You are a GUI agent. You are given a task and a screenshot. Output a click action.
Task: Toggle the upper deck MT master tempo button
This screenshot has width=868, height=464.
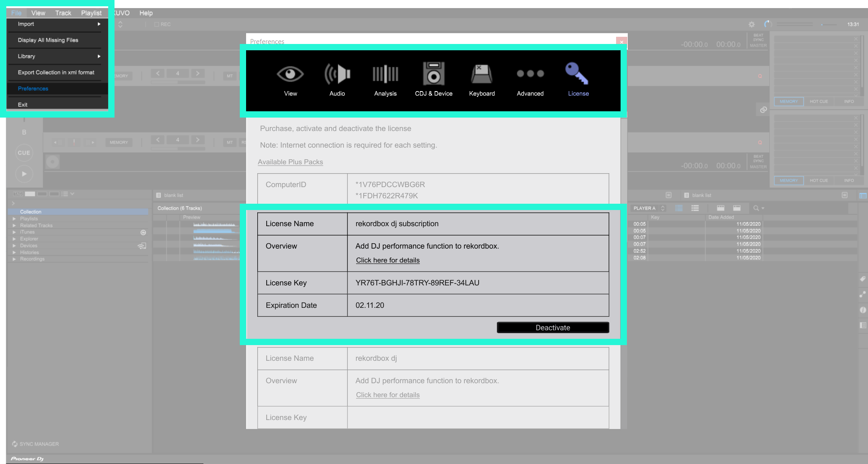[x=229, y=76]
